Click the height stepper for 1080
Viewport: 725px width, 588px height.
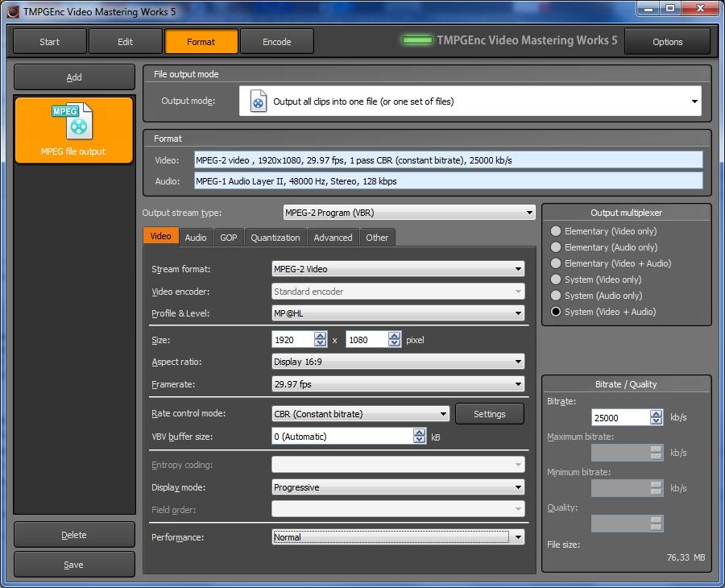[x=394, y=339]
